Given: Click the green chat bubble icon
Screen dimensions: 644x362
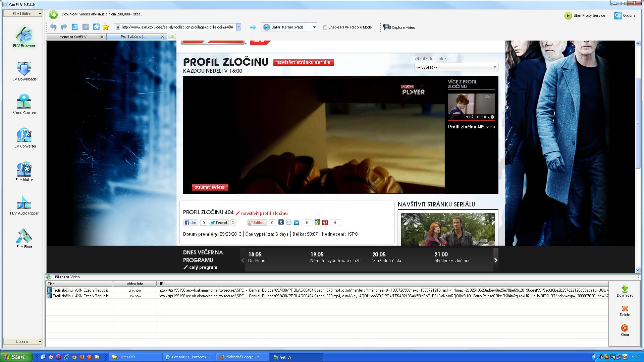Looking at the screenshot, I should (x=53, y=14).
